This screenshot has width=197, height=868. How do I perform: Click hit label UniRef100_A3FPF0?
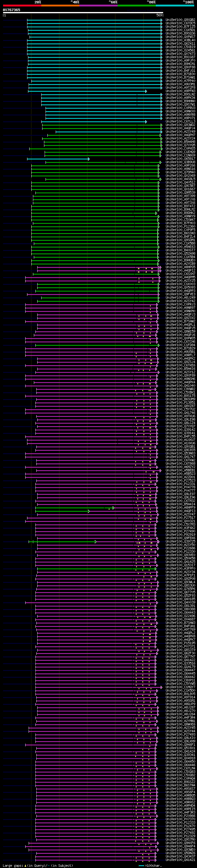coord(180,568)
